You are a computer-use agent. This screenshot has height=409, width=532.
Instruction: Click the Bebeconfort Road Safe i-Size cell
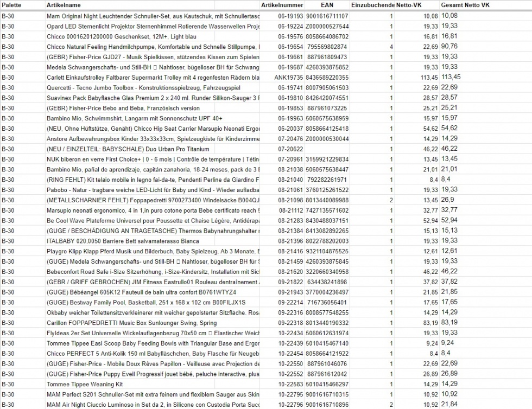pos(153,272)
